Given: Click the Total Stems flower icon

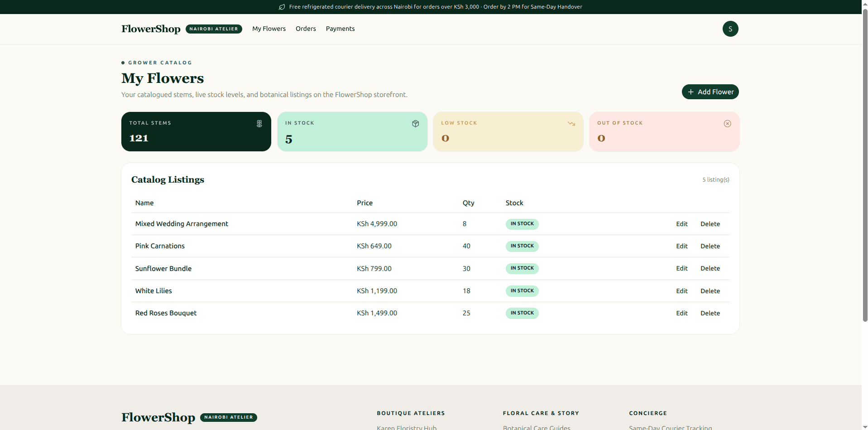Looking at the screenshot, I should click(259, 124).
